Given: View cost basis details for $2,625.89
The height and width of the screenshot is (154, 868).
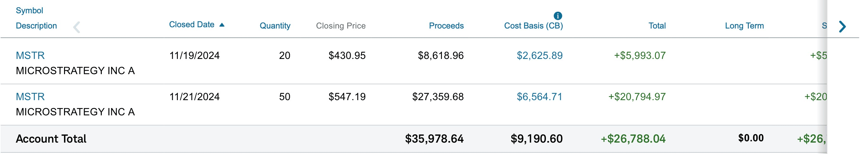Looking at the screenshot, I should tap(540, 55).
